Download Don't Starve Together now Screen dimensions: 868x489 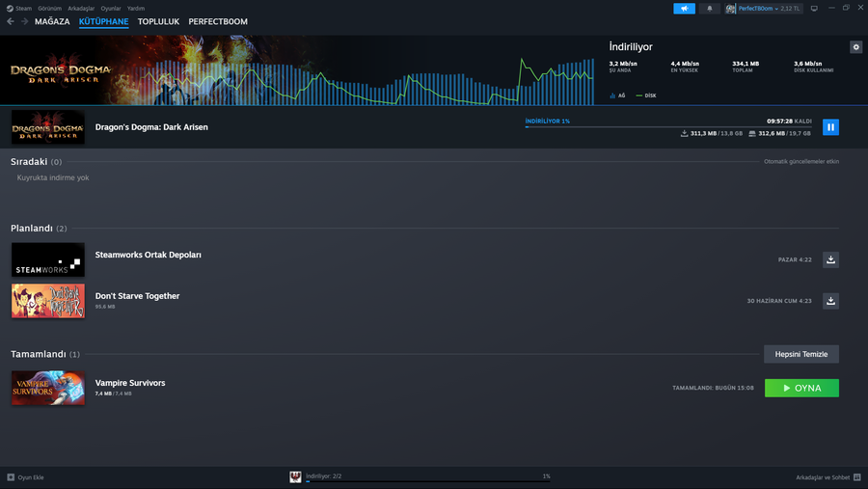[830, 301]
